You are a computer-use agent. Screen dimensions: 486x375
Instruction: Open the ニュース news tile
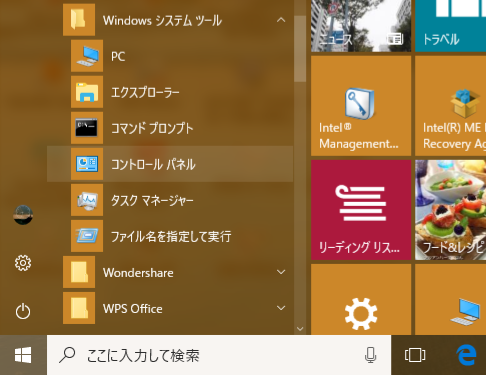click(x=361, y=26)
